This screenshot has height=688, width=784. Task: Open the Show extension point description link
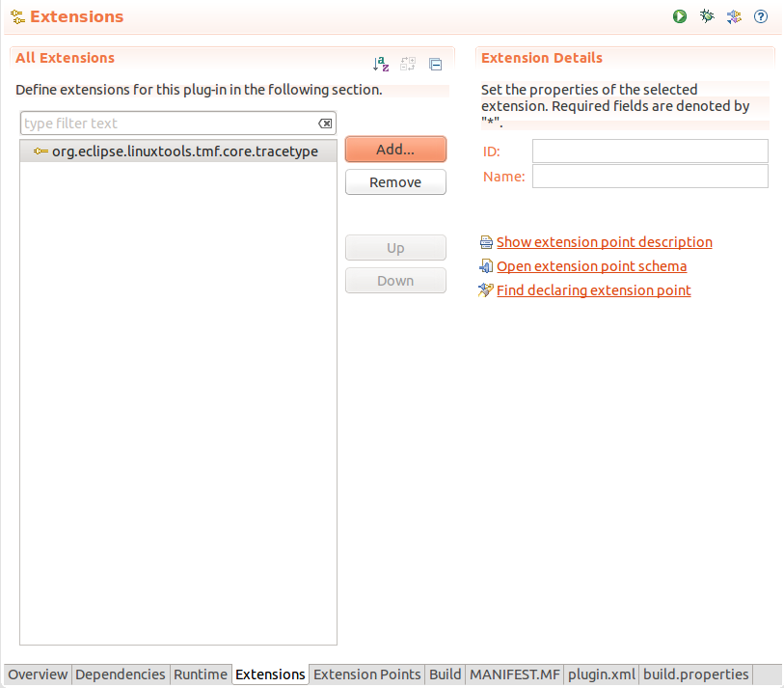(604, 242)
